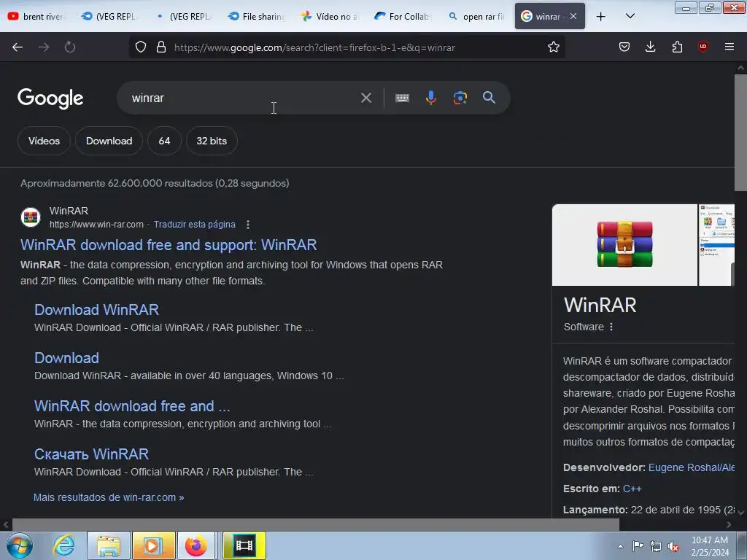Click the https://www.win-rar.com result URL
Viewport: 747px width, 560px height.
(x=97, y=225)
